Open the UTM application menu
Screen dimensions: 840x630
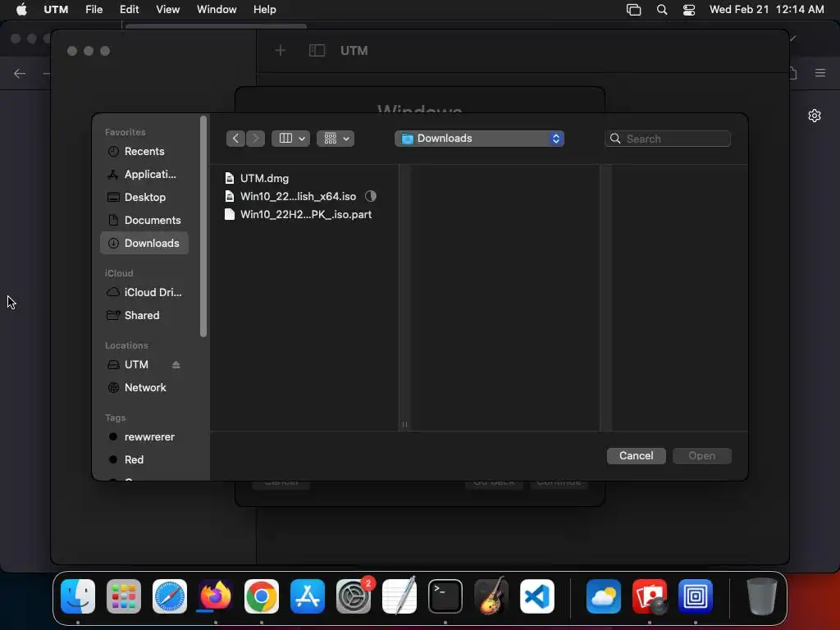tap(56, 10)
